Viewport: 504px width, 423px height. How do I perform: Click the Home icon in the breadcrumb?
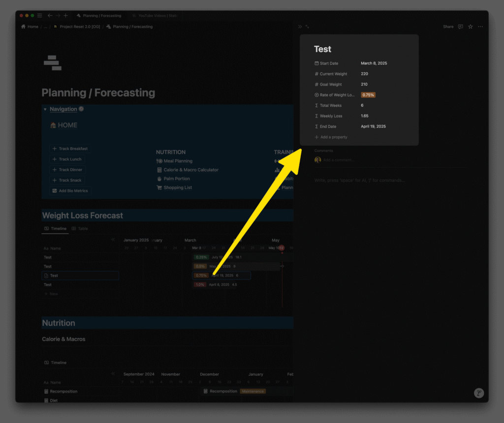(23, 27)
